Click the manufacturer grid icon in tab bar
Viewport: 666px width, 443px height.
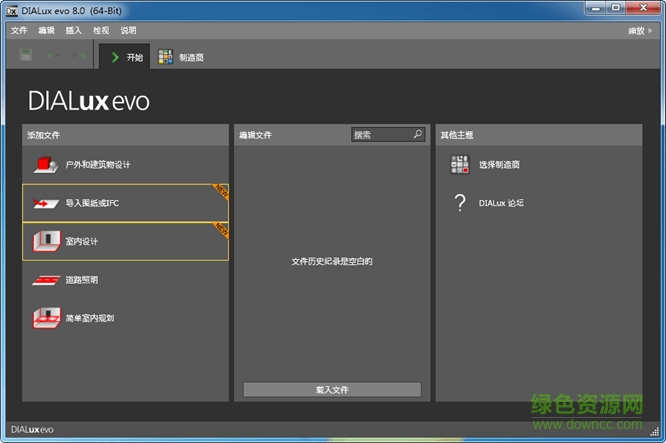pos(166,57)
